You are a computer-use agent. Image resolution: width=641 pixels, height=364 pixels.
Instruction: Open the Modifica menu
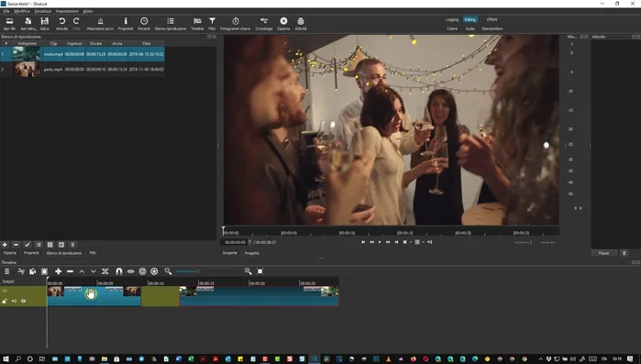(22, 11)
